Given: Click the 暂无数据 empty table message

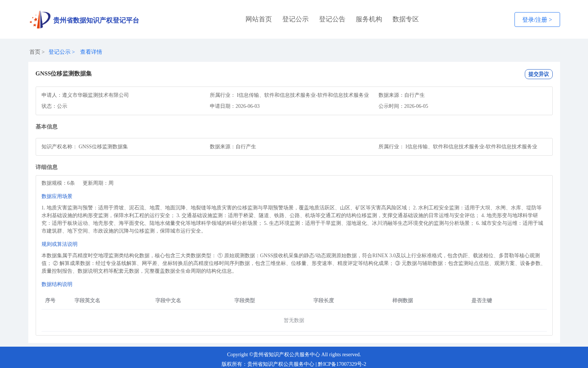Looking at the screenshot, I should [294, 320].
